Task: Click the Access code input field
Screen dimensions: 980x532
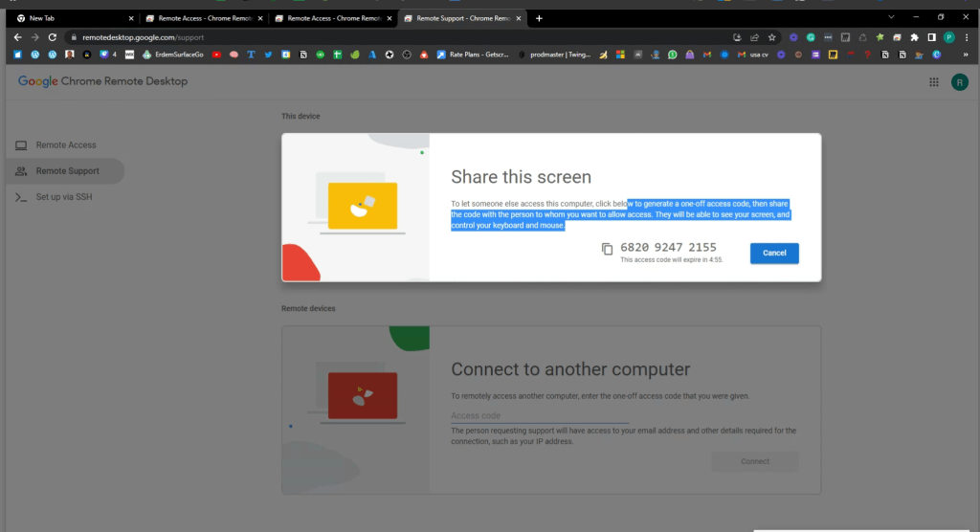Action: click(x=540, y=415)
